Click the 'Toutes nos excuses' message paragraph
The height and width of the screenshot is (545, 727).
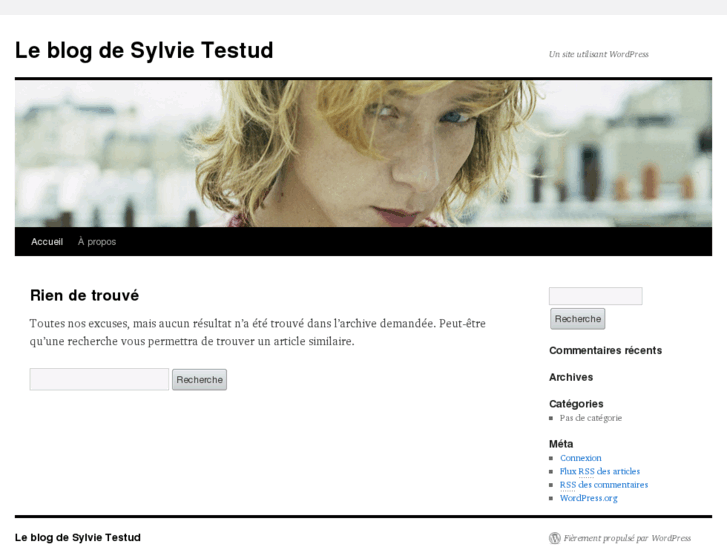[x=258, y=332]
